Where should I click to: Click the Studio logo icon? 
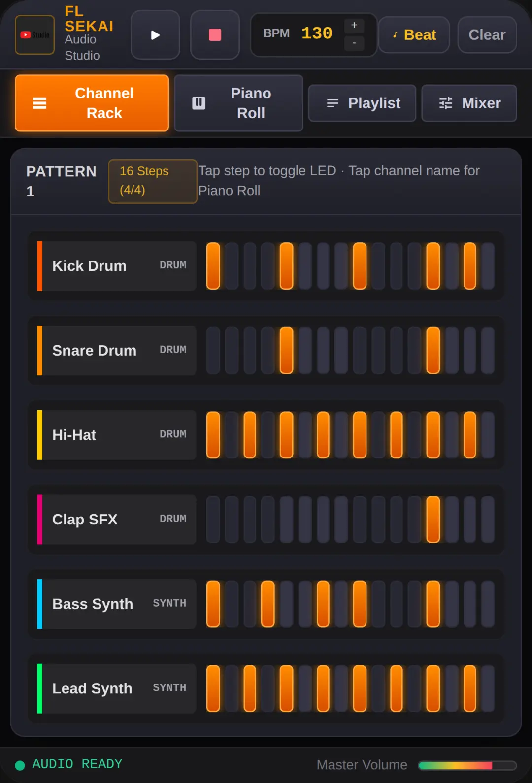34,35
